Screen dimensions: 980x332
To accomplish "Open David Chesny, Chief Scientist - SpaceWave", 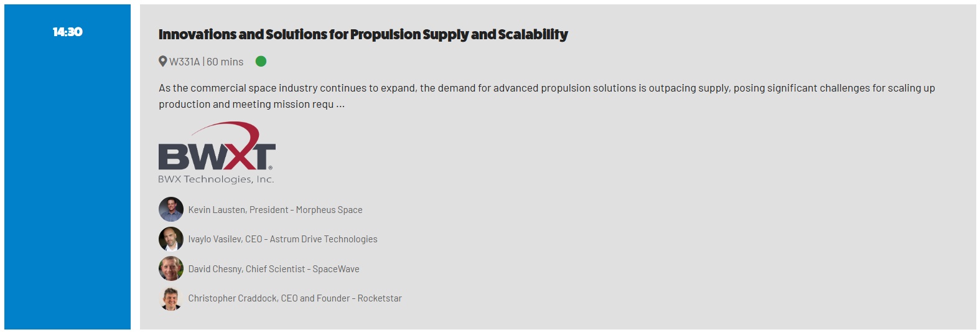I will pos(274,269).
